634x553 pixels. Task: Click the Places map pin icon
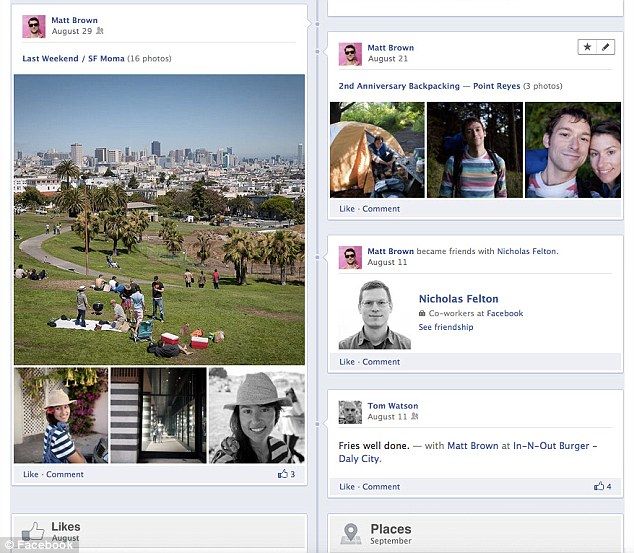click(350, 533)
